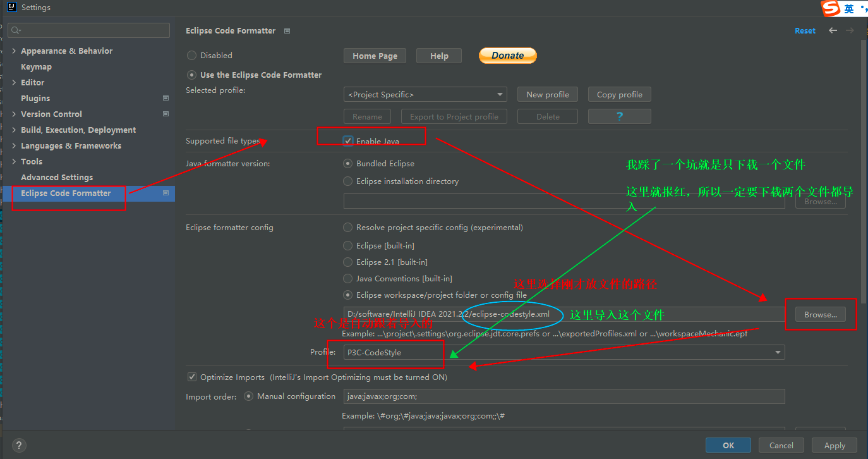Image resolution: width=868 pixels, height=459 pixels.
Task: Select Eclipse [built-in] formatter config
Action: point(347,245)
